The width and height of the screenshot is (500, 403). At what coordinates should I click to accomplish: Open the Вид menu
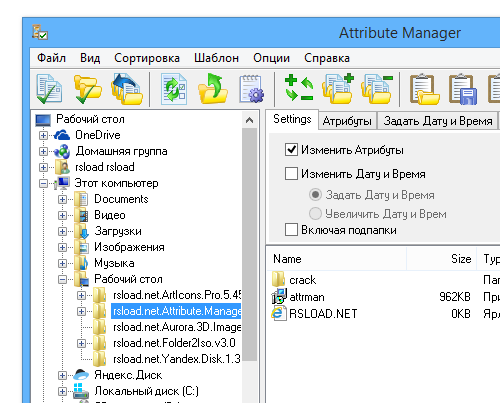point(90,58)
